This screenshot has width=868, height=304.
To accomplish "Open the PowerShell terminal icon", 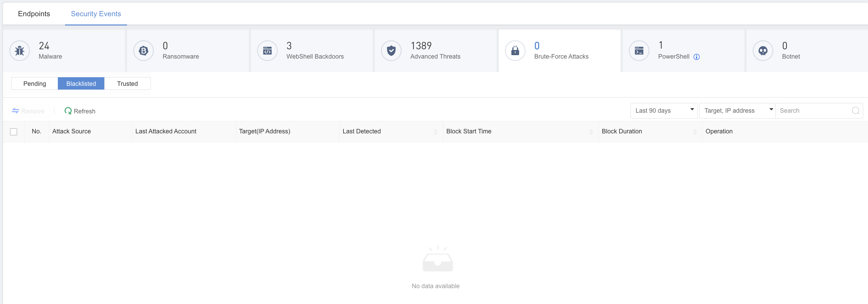I will (x=639, y=51).
